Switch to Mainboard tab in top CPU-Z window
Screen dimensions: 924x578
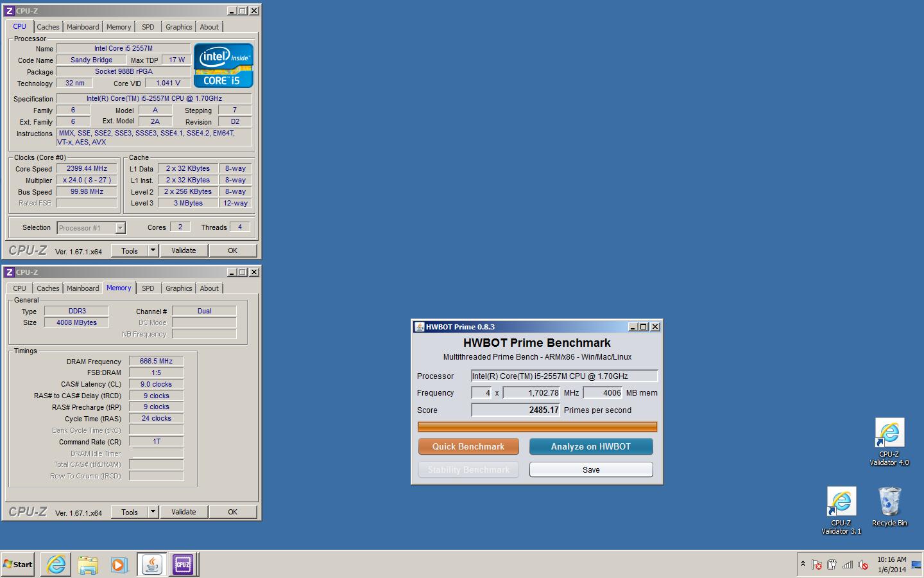83,27
